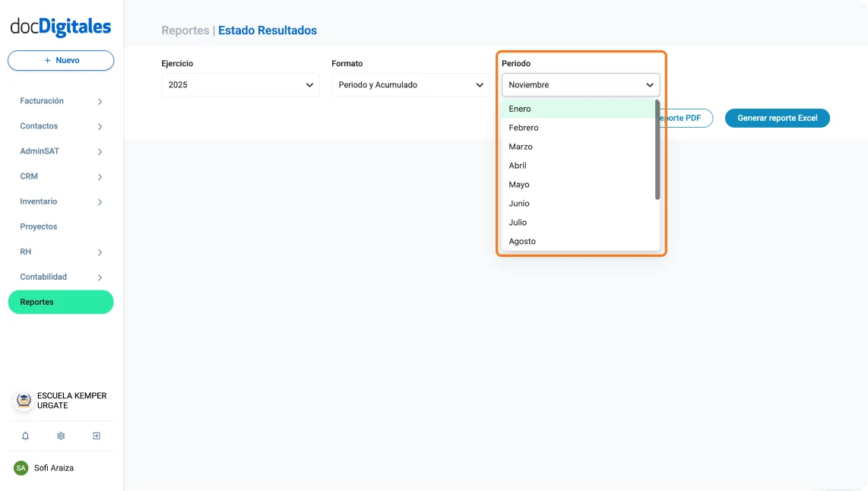The height and width of the screenshot is (491, 868).
Task: Expand the Contabilidad submenu arrow
Action: pyautogui.click(x=100, y=277)
